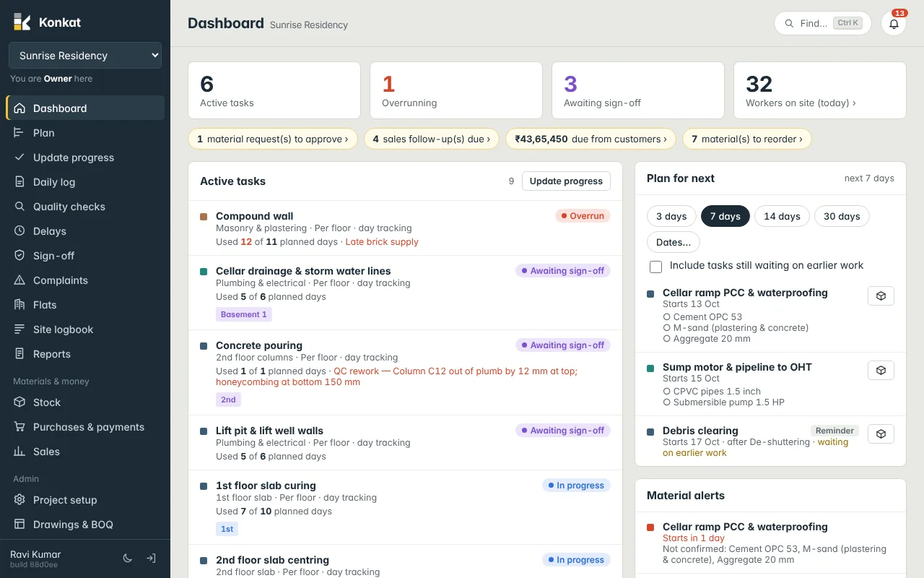Screen dimensions: 924x578
Task: Open Daily log from sidebar
Action: click(x=85, y=182)
